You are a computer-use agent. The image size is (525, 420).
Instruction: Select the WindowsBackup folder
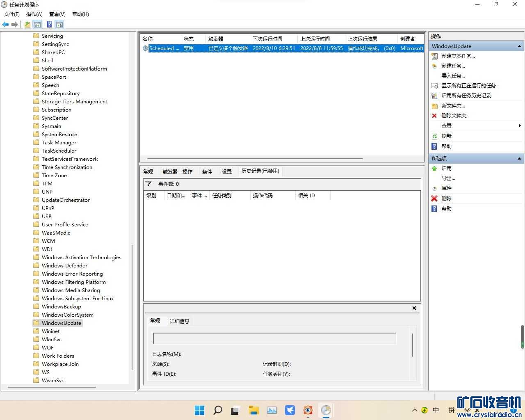(61, 306)
